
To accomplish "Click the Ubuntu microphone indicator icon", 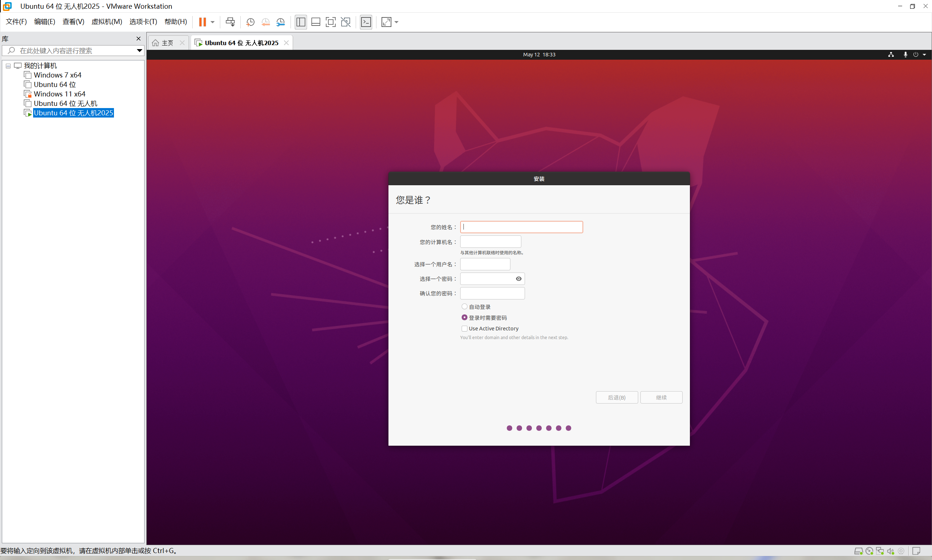I will (905, 54).
